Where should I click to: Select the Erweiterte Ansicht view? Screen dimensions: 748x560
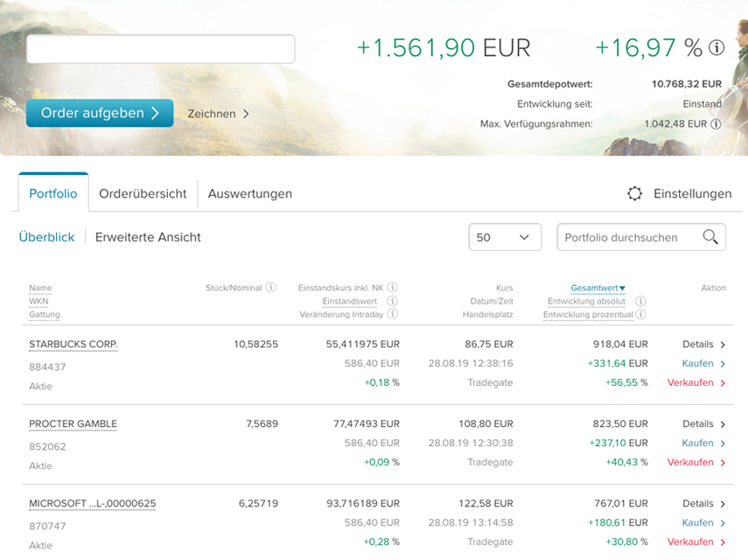click(148, 237)
